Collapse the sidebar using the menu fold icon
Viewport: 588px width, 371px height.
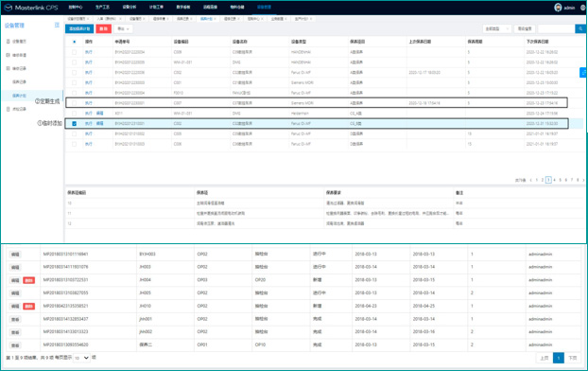57,26
